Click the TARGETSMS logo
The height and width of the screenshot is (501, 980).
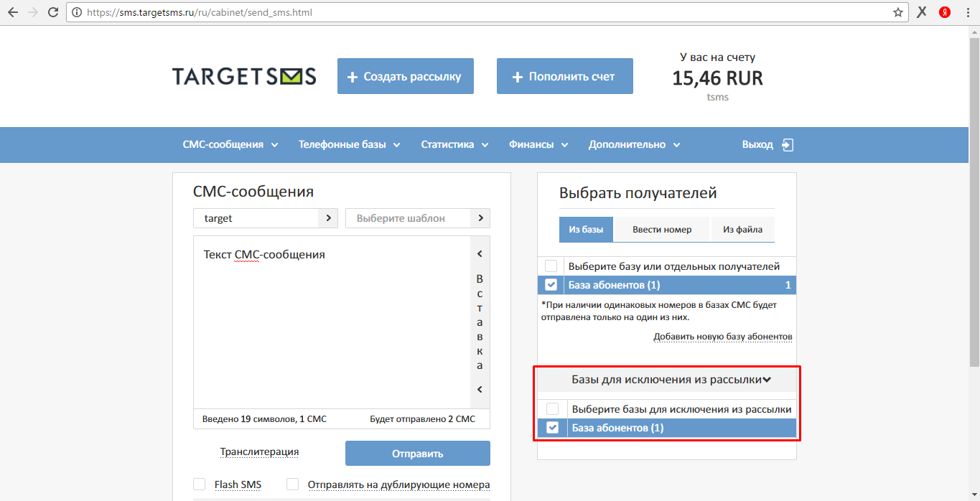[244, 76]
